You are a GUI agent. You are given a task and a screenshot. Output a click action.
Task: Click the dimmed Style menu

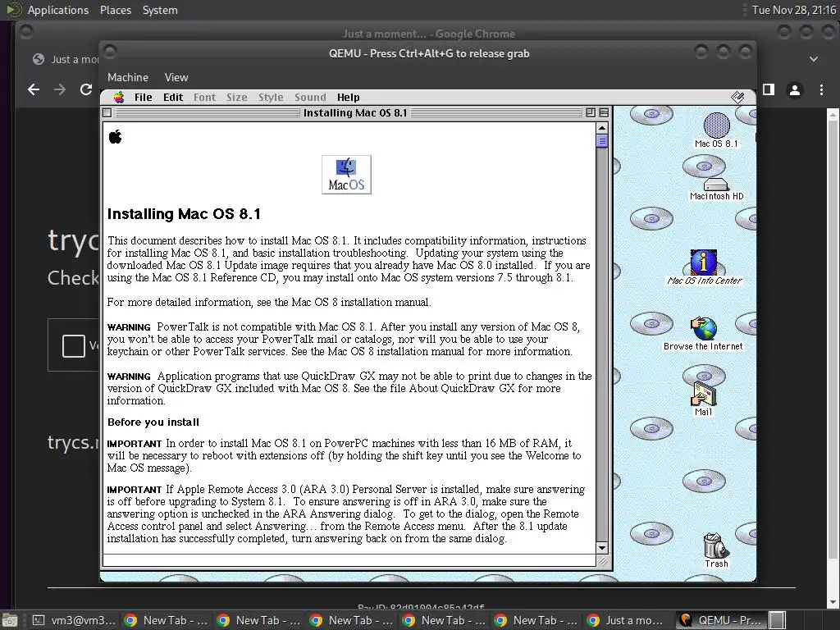pyautogui.click(x=271, y=97)
